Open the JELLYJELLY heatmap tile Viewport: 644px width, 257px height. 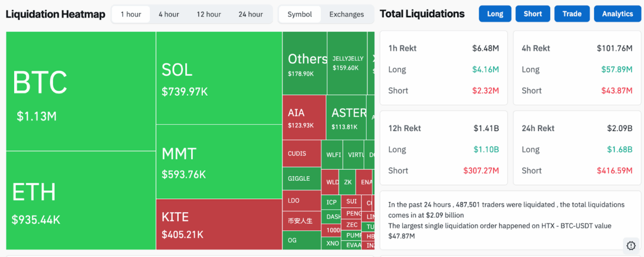[347, 63]
